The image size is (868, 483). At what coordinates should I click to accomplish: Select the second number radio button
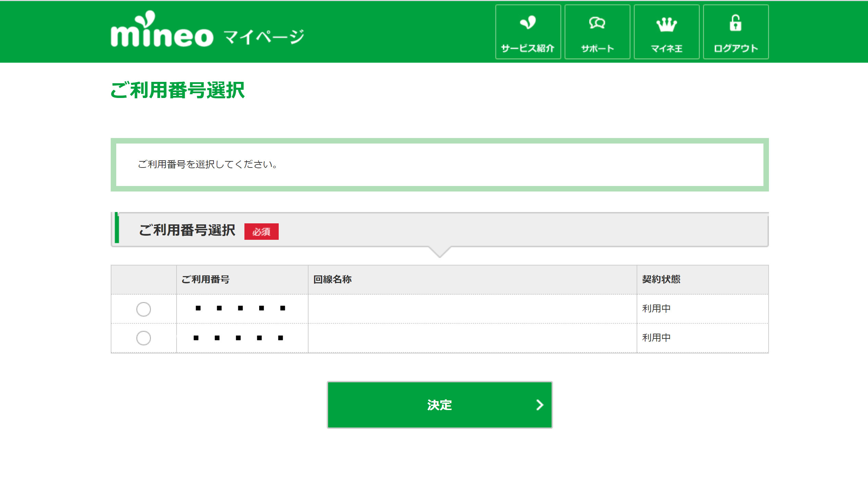pos(143,338)
